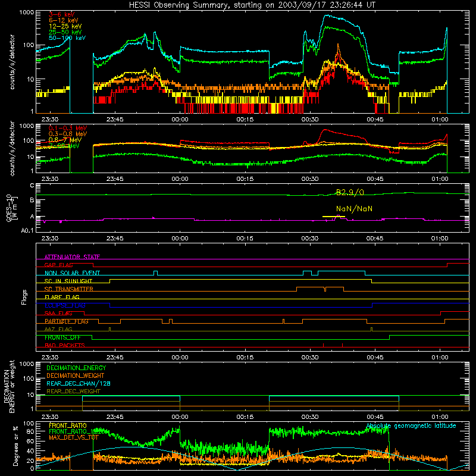This screenshot has height=476, width=476.
Task: Select the orange 0.3-0.8 MeV legend label
Action: coord(68,134)
